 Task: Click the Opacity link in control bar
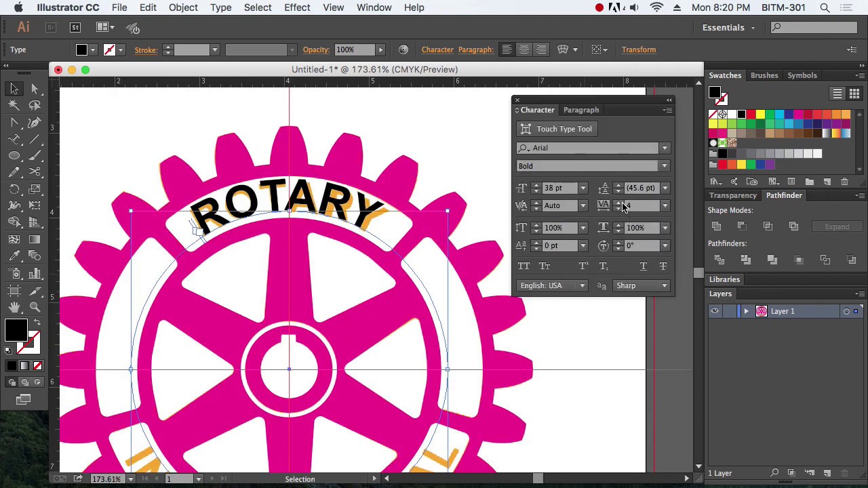pyautogui.click(x=316, y=49)
